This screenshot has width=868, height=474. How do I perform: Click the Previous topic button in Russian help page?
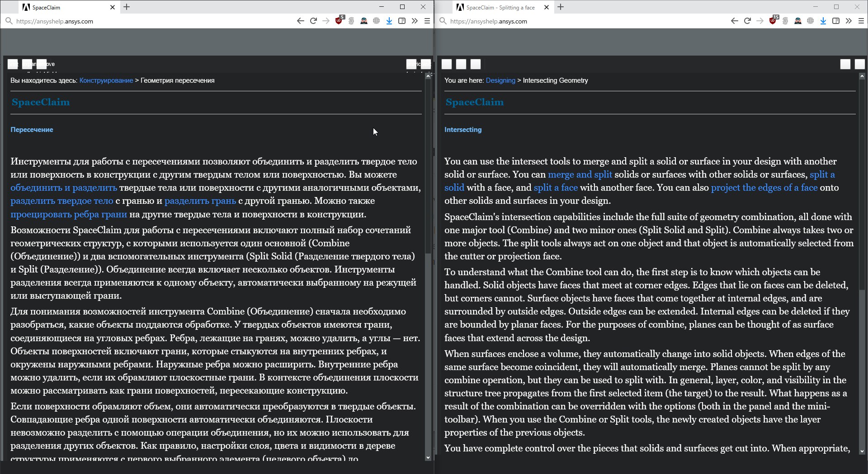pos(411,64)
